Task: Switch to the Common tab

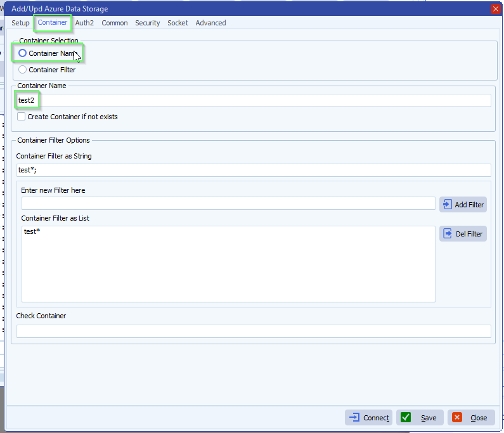Action: 115,23
